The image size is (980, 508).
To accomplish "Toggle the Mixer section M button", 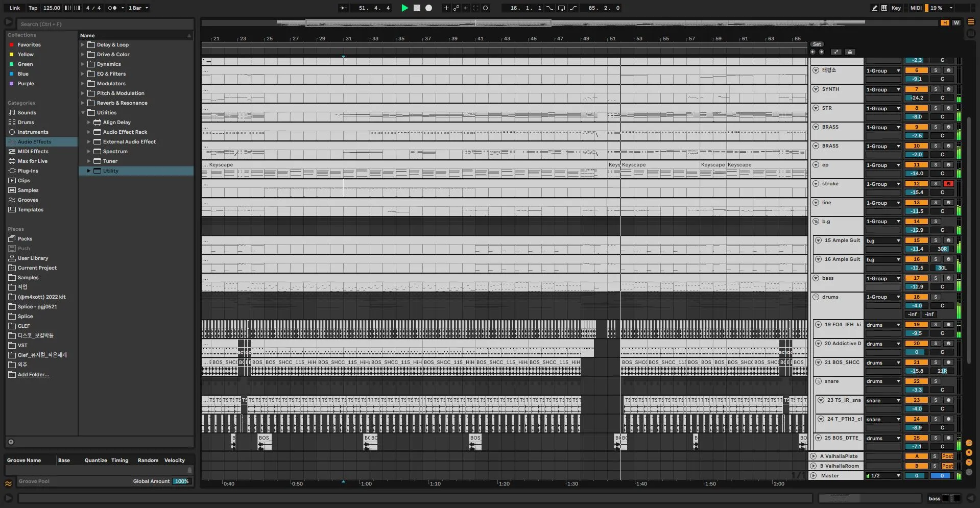I will tap(969, 463).
